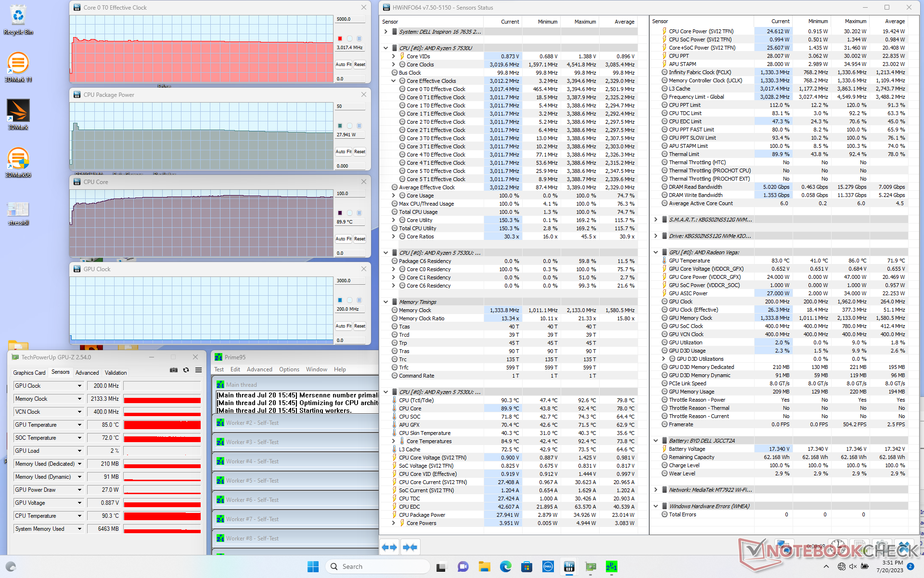Screen dimensions: 924x578
Task: Collapse the Memory Timings sensor group
Action: pyautogui.click(x=385, y=302)
